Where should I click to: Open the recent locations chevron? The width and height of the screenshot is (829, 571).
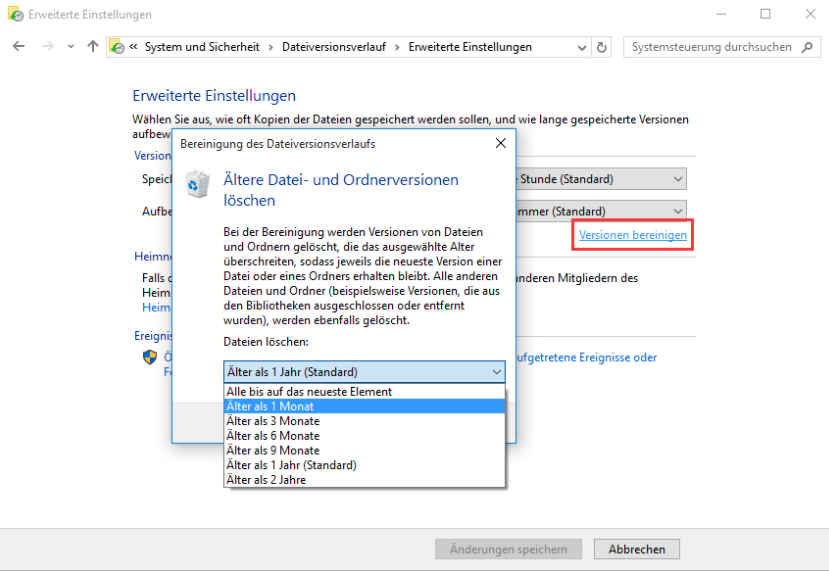point(70,47)
